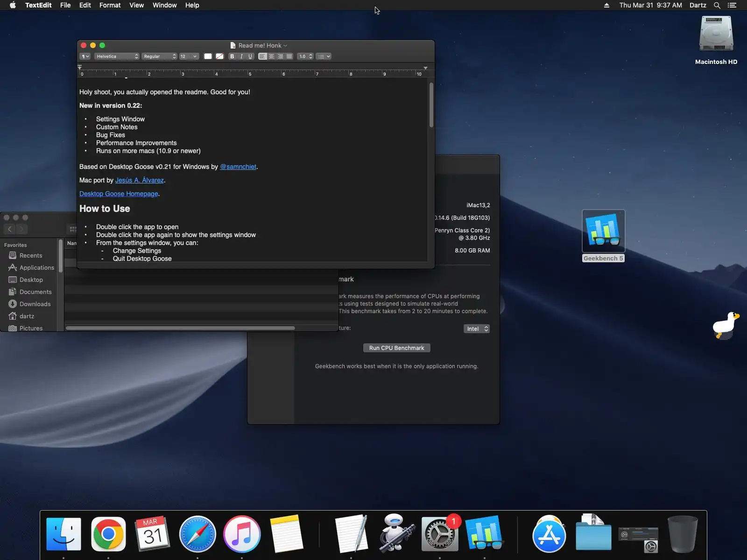747x560 pixels.
Task: Toggle bold formatting in TextEdit toolbar
Action: point(232,56)
